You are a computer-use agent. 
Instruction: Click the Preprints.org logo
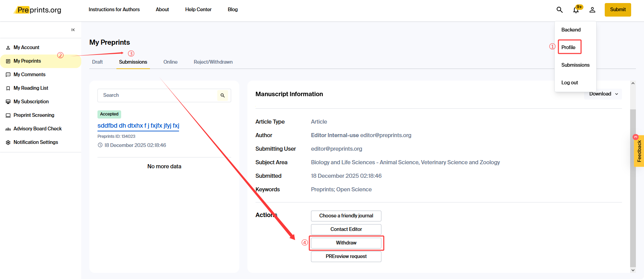[x=38, y=10]
